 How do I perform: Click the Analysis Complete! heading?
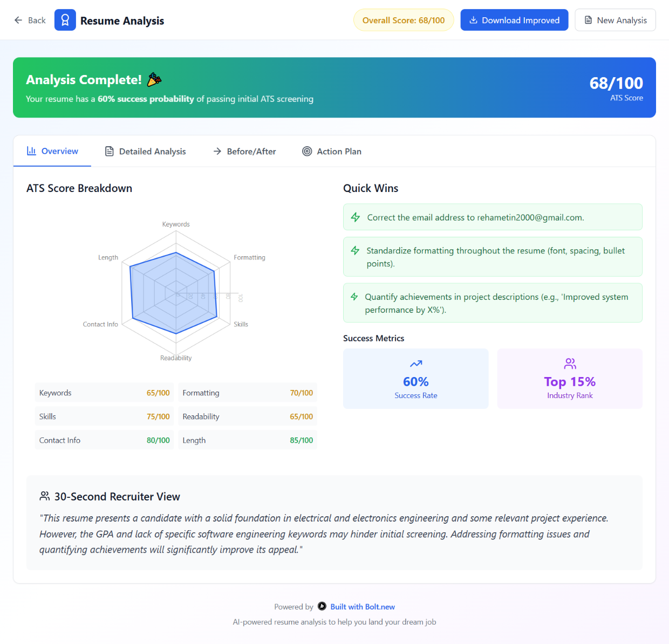click(x=84, y=80)
